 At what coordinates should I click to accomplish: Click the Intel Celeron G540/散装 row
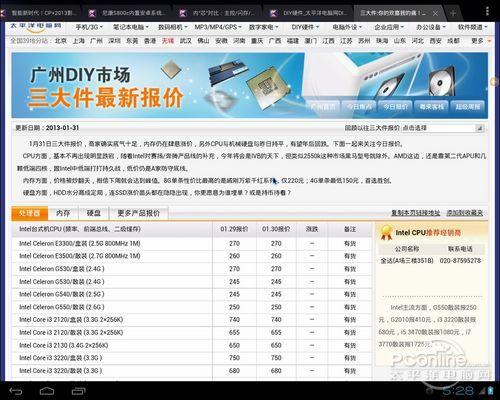[x=192, y=294]
